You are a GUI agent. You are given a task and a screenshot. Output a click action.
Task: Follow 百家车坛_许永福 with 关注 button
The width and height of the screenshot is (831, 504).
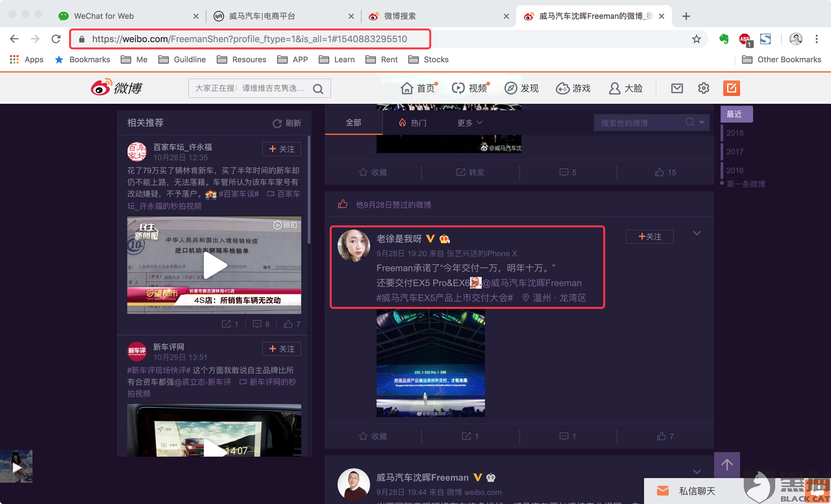[x=282, y=149]
